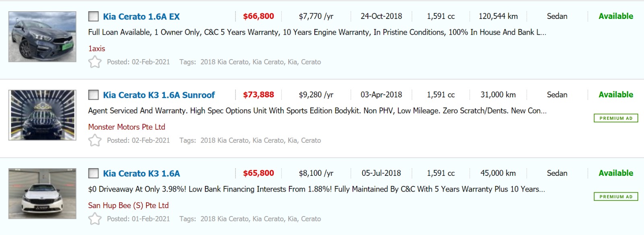This screenshot has height=235, width=644.
Task: Click star icon for San Hup Bee listing
Action: pyautogui.click(x=95, y=219)
